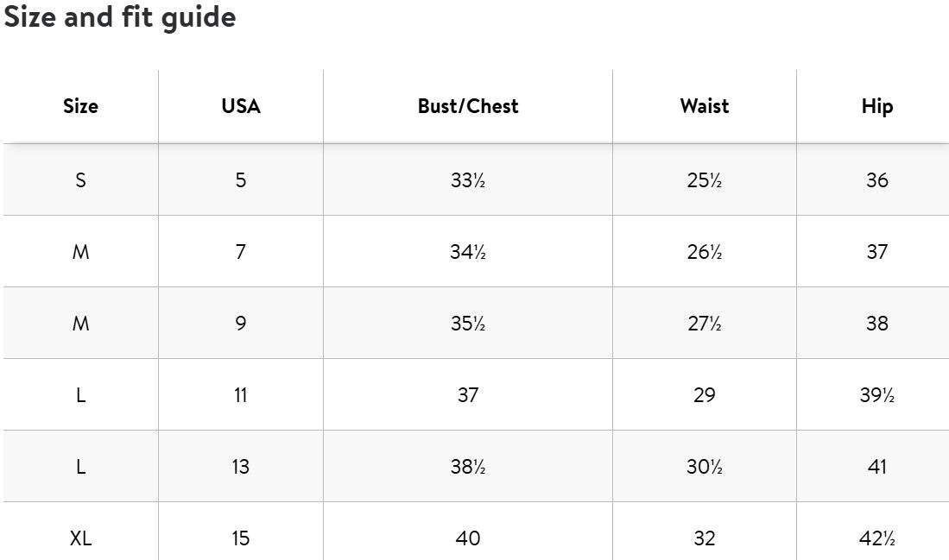Click the USA size 13 cell

[240, 467]
